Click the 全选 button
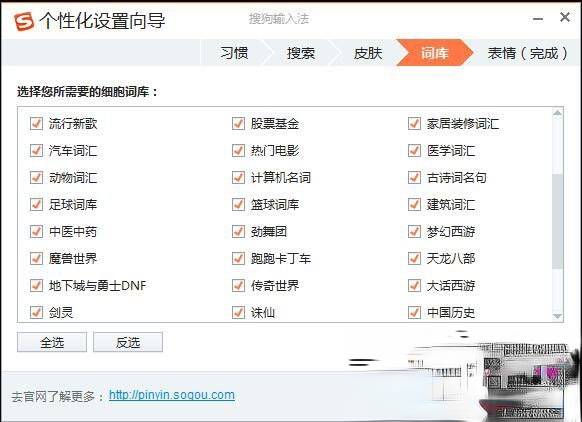The width and height of the screenshot is (582, 422). tap(52, 342)
